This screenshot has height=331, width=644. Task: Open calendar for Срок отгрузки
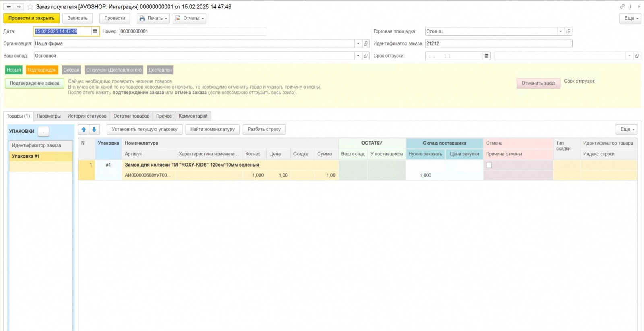[486, 56]
